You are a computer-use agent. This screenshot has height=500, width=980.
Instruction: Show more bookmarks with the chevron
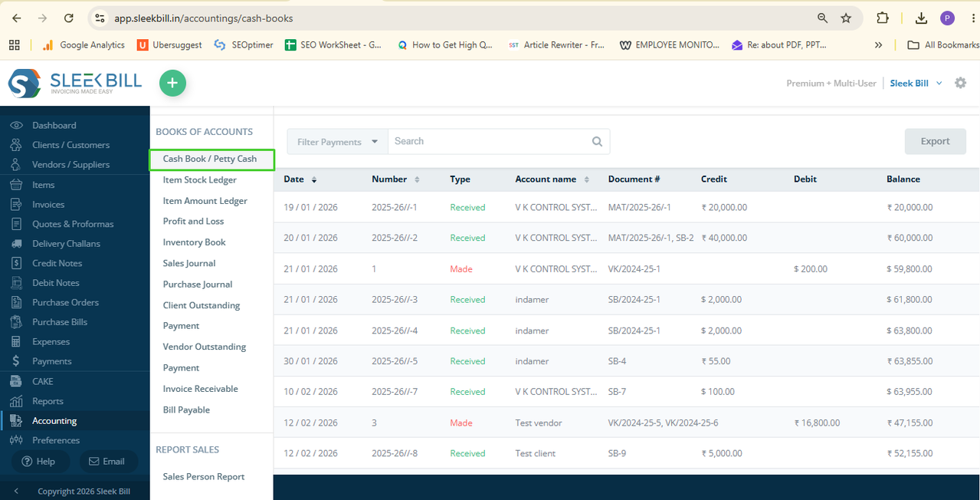878,45
